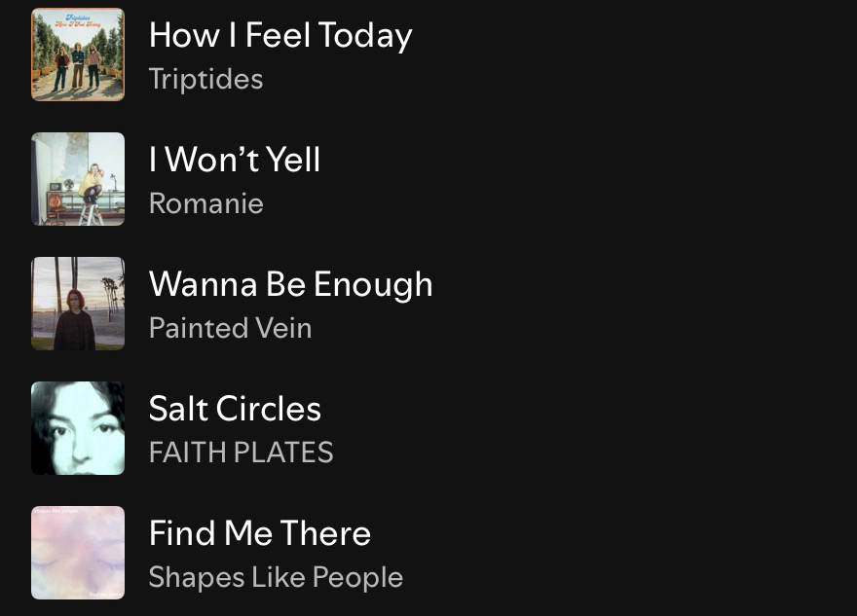Visit the artist Shapes Like People

(x=276, y=578)
